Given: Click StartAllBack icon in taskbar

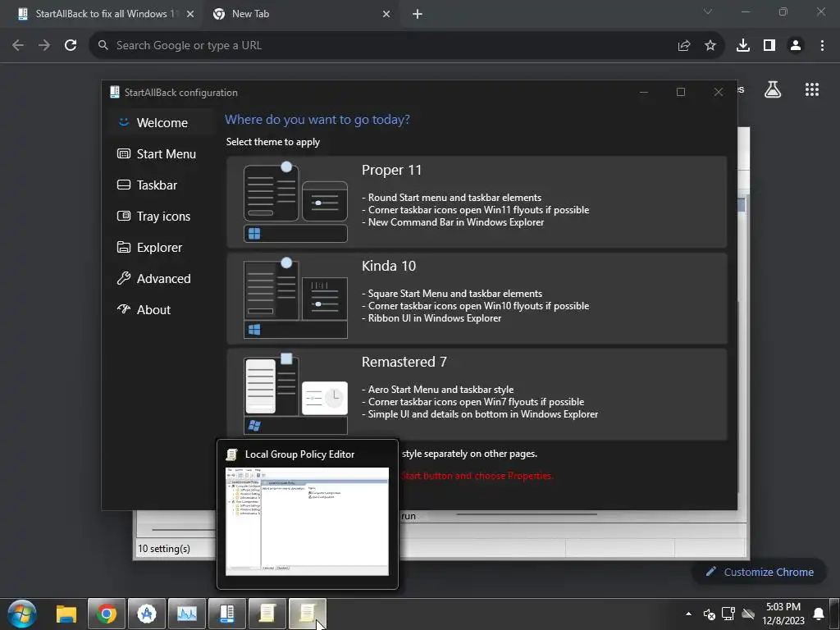Looking at the screenshot, I should click(227, 614).
